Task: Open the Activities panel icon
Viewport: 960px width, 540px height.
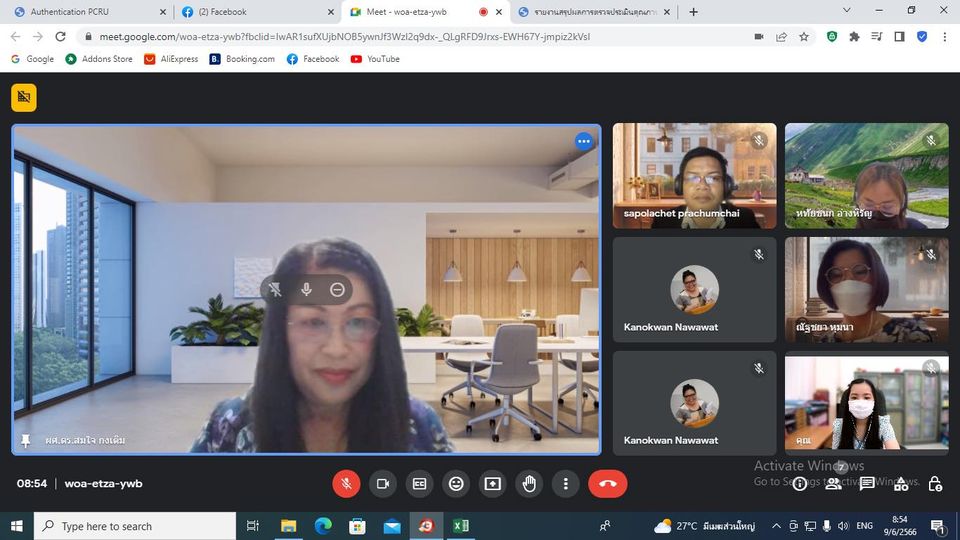Action: [901, 484]
